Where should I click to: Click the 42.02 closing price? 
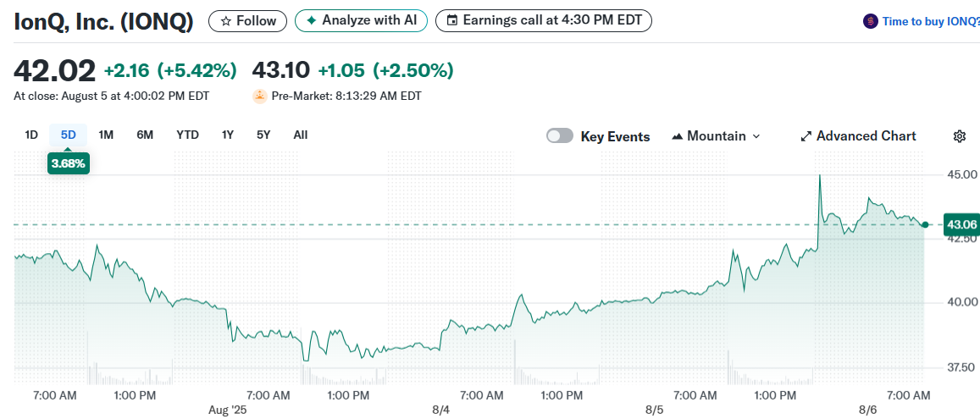[55, 70]
